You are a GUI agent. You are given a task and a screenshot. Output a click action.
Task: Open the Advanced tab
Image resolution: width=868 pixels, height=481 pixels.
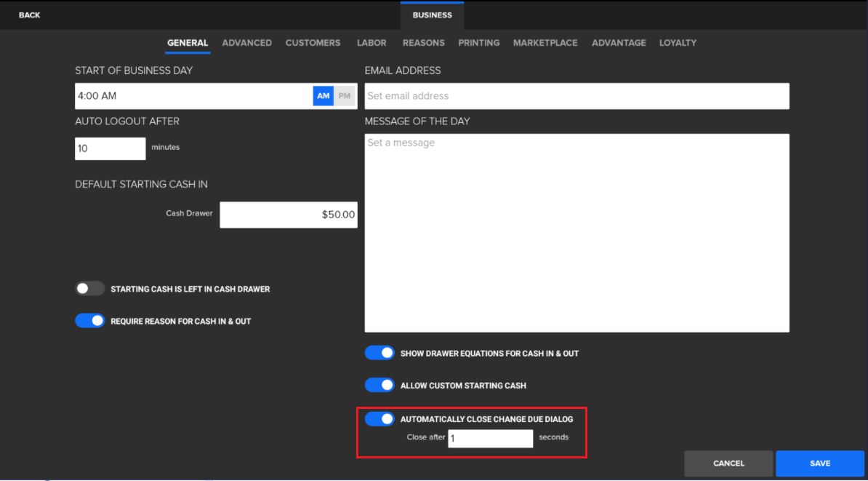[x=246, y=43]
